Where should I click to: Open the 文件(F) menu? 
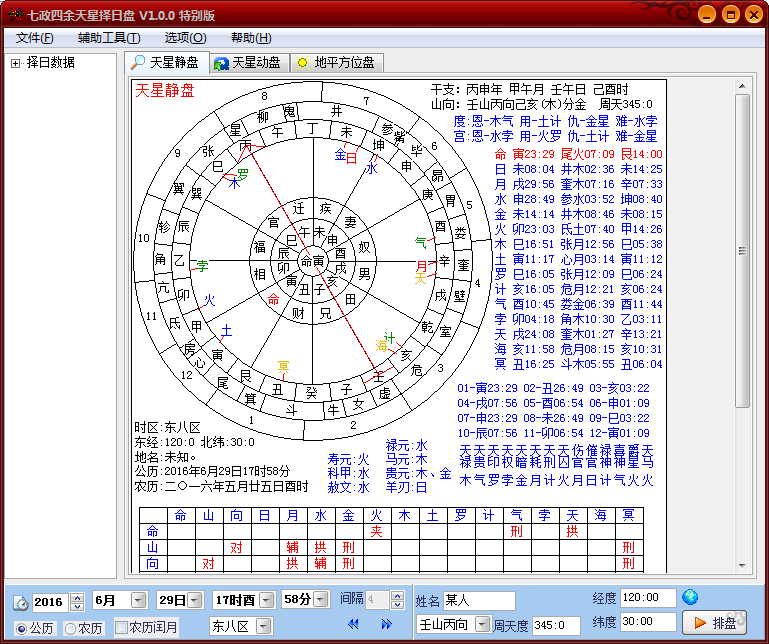(x=34, y=38)
